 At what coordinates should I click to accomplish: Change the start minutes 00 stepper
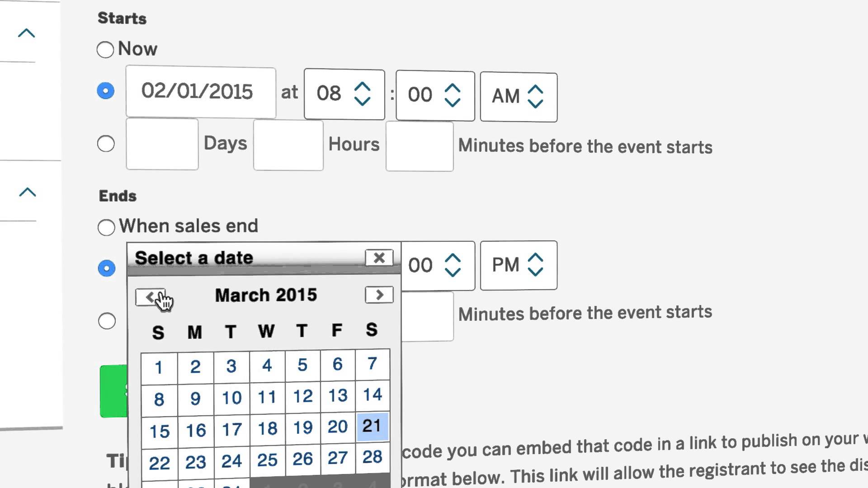point(434,96)
